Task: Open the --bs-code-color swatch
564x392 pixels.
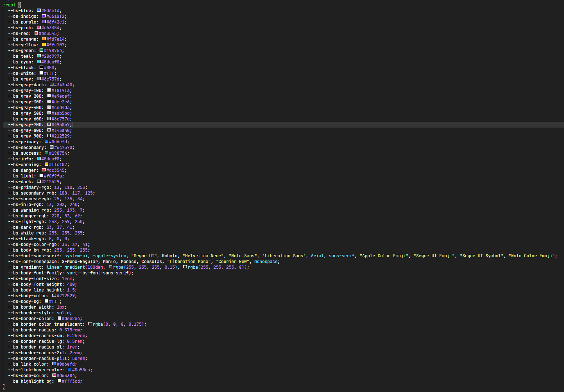Action: tap(54, 375)
